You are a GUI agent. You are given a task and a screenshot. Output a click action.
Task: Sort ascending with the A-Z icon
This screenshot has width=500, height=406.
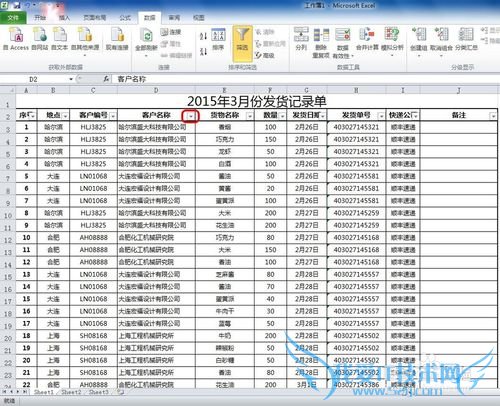point(203,36)
